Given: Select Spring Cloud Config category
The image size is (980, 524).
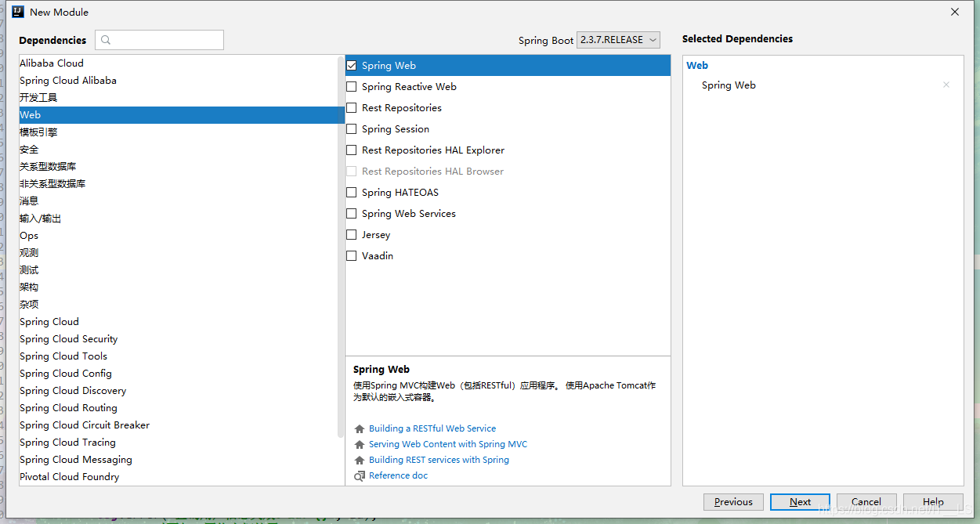Looking at the screenshot, I should (179, 374).
